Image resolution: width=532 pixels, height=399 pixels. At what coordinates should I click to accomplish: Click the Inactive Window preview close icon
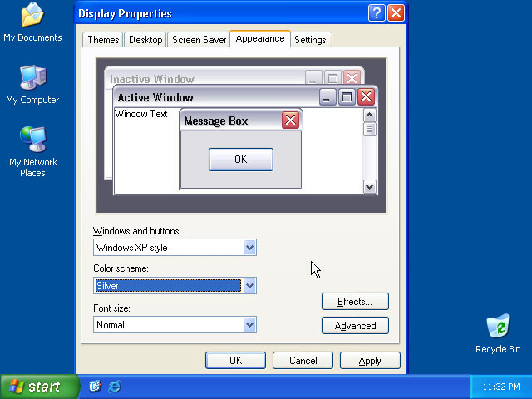352,77
